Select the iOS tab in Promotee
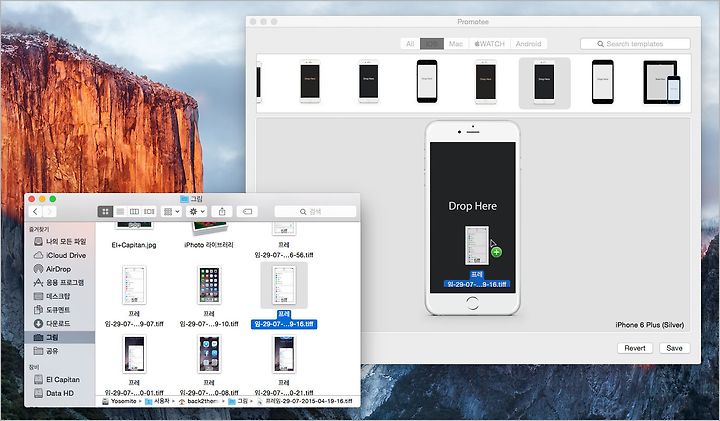The height and width of the screenshot is (421, 720). click(432, 44)
